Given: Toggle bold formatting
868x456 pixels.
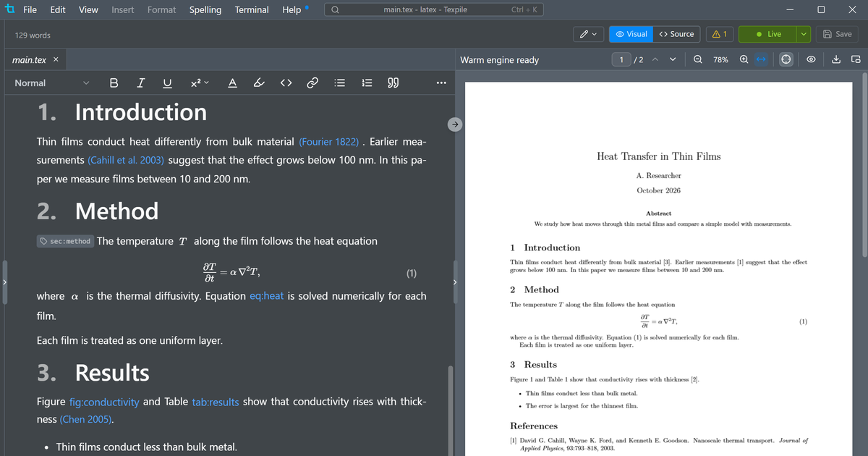Looking at the screenshot, I should pyautogui.click(x=114, y=83).
